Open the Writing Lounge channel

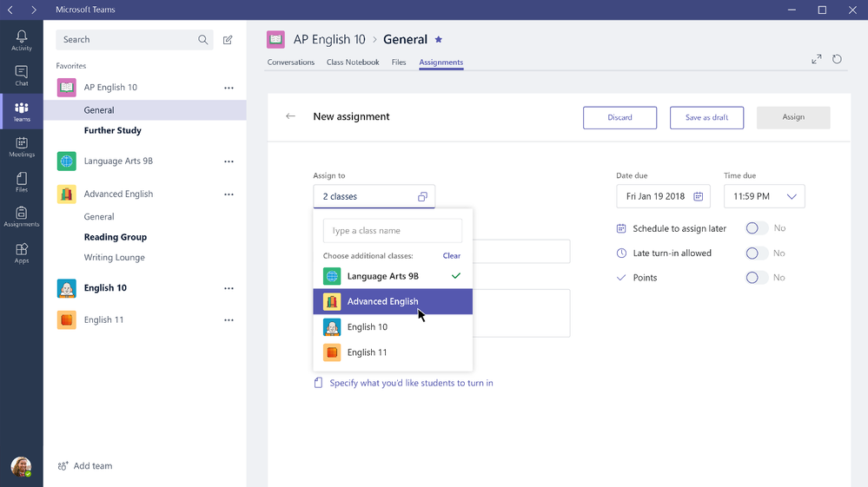[x=114, y=258]
